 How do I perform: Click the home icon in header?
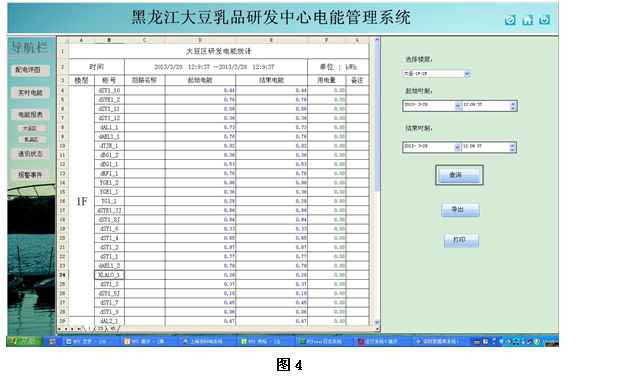pos(527,20)
